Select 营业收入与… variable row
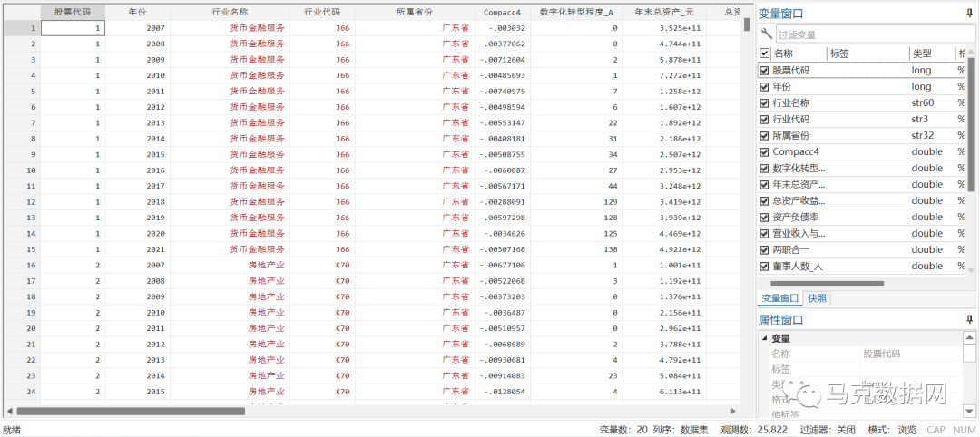Screen dimensions: 980x437 coord(863,234)
